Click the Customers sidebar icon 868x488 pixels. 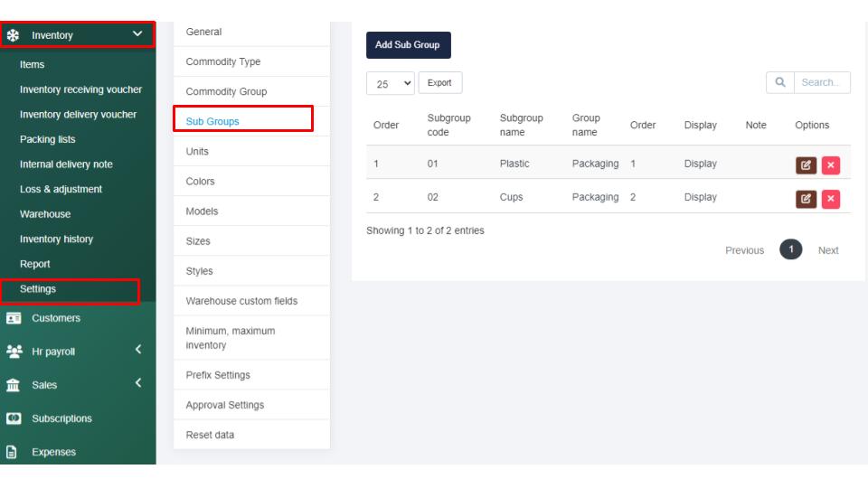click(13, 318)
